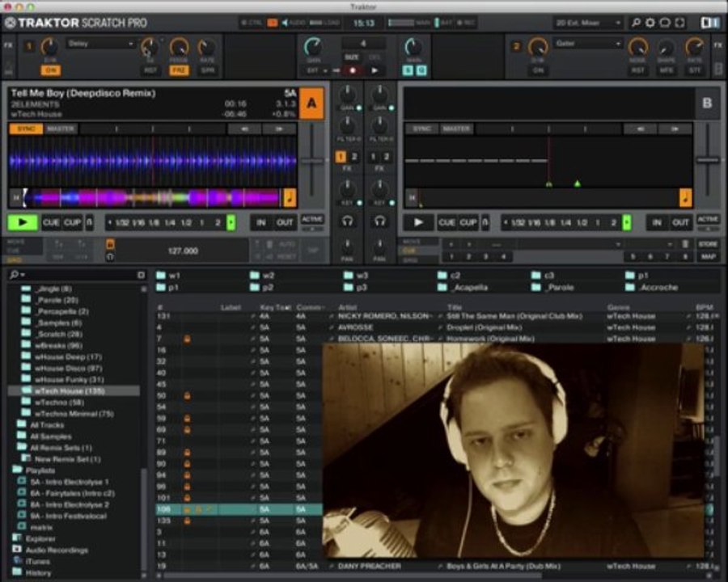This screenshot has width=728, height=582.
Task: Cue headphones for channel A
Action: point(347,221)
